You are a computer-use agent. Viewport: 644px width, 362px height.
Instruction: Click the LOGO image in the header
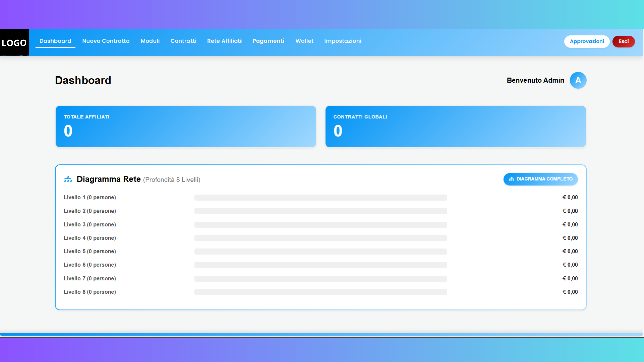pyautogui.click(x=14, y=43)
